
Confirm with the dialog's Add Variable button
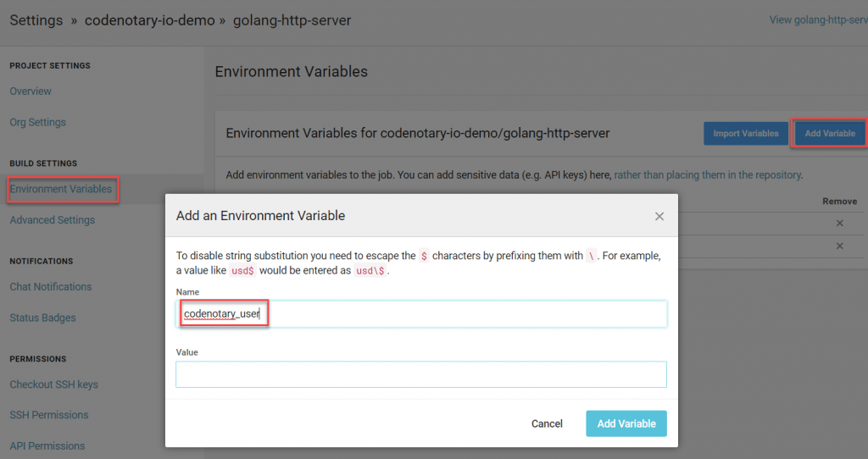pos(626,423)
